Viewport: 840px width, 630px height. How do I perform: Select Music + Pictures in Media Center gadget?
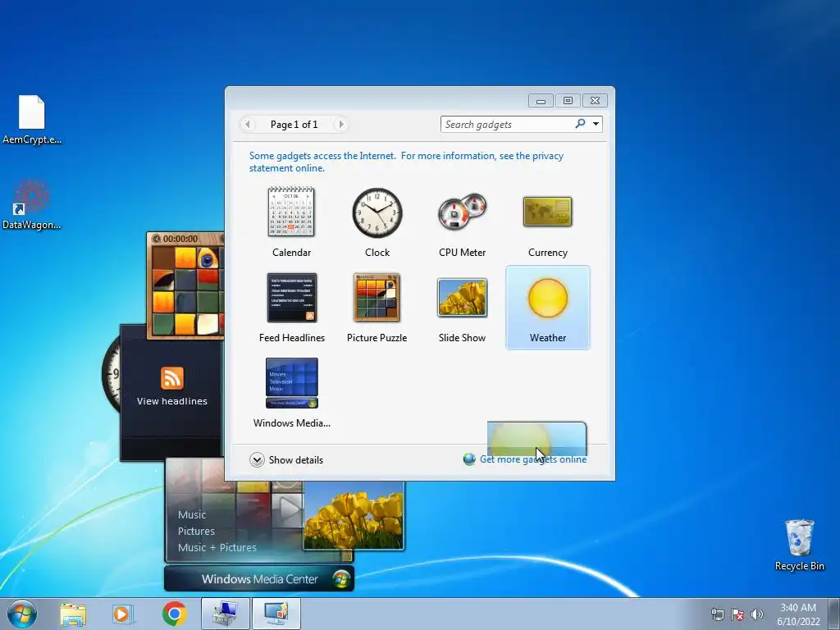[x=217, y=547]
